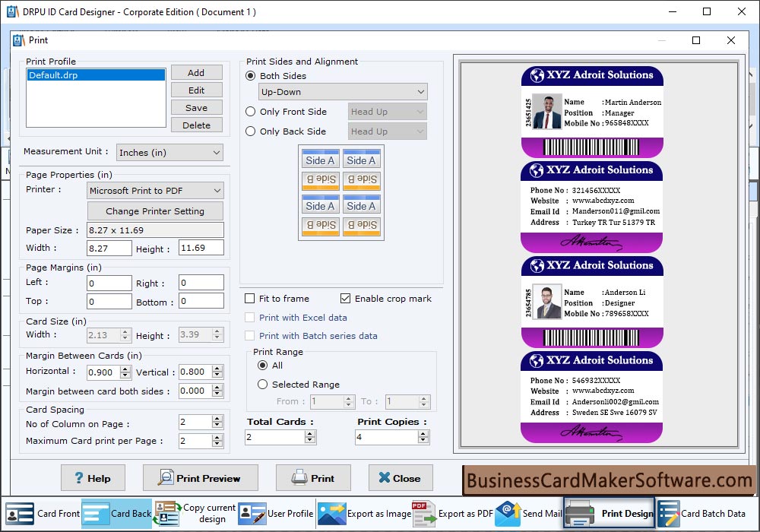This screenshot has height=532, width=760.
Task: Click Add profile button
Action: [x=196, y=73]
